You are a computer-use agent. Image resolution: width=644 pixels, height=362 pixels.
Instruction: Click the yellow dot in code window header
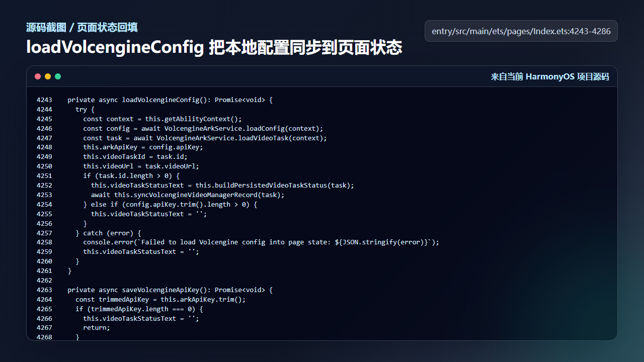[48, 76]
